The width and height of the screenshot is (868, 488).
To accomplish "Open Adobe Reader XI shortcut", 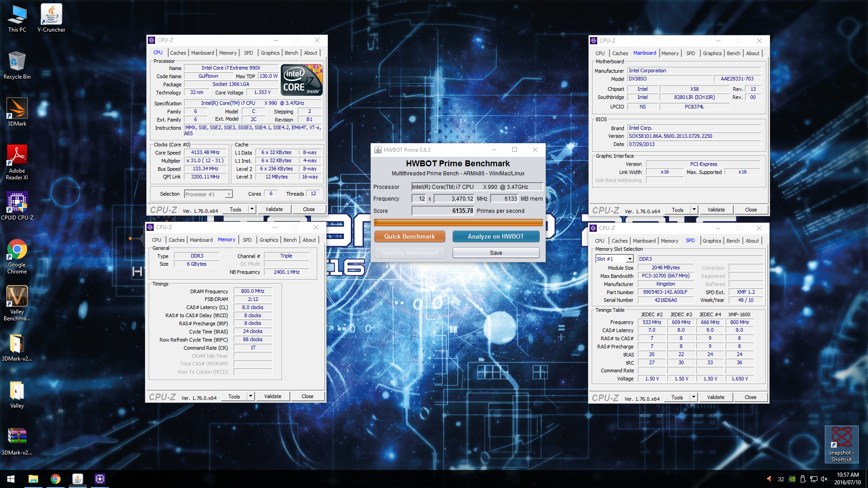I will (17, 162).
